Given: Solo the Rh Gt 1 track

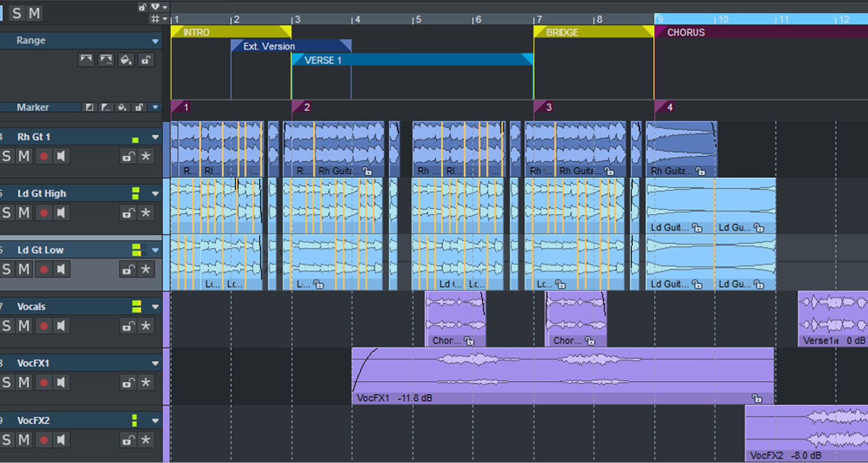Looking at the screenshot, I should (6, 156).
